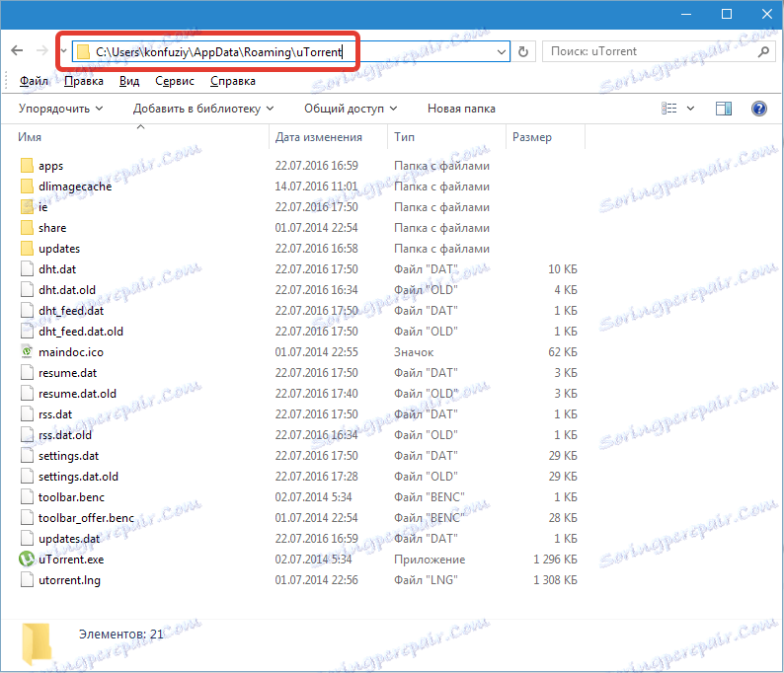The height and width of the screenshot is (673, 784).
Task: Click the 14.07.2016 11:01 date cell
Action: tap(316, 187)
